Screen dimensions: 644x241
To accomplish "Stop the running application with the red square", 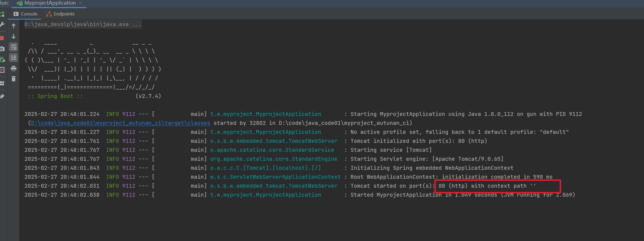I will pyautogui.click(x=2, y=38).
